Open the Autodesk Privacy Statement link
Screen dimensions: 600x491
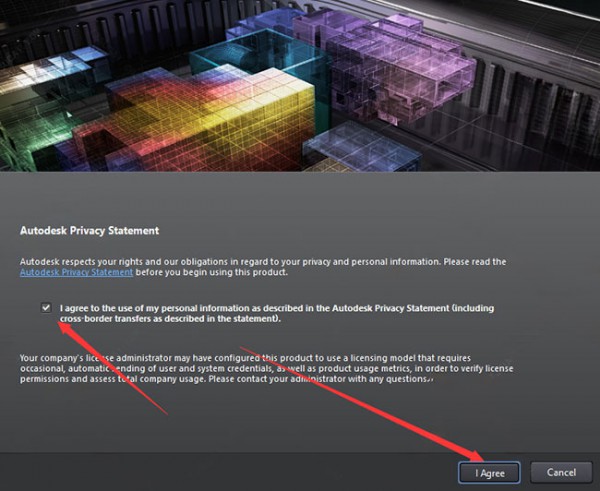point(77,272)
